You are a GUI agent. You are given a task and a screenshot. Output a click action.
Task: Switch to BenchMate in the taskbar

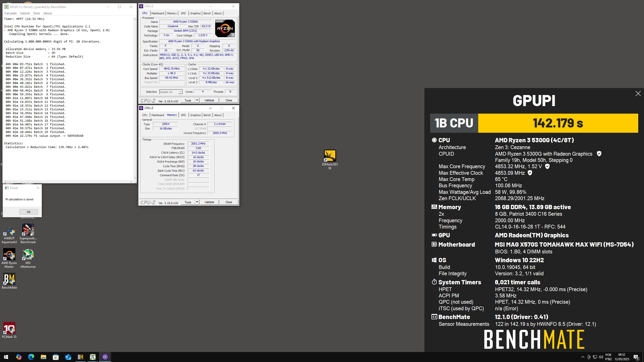pos(80,357)
